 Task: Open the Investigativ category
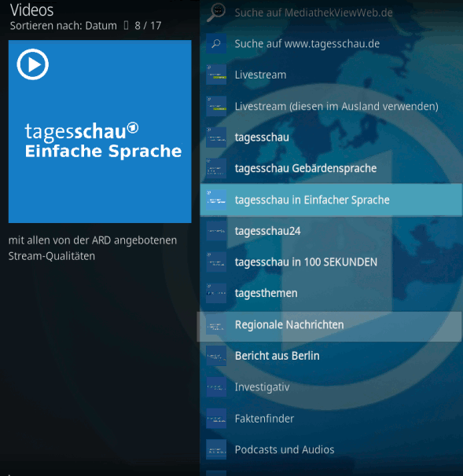pyautogui.click(x=331, y=387)
